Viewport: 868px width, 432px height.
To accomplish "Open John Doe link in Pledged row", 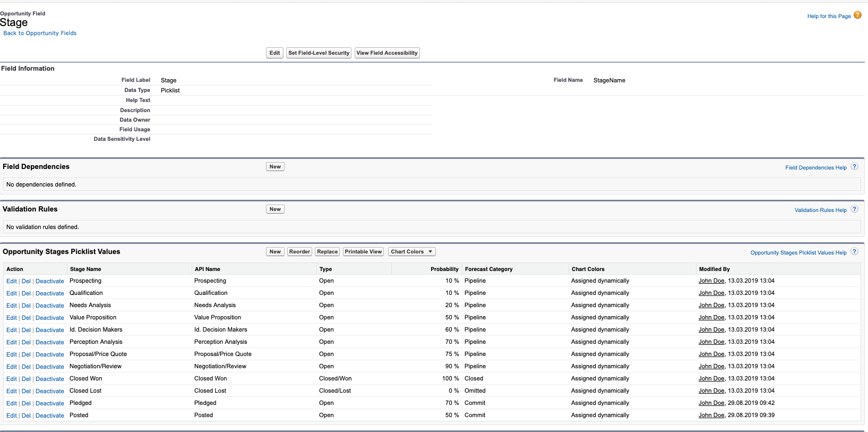I will [711, 403].
